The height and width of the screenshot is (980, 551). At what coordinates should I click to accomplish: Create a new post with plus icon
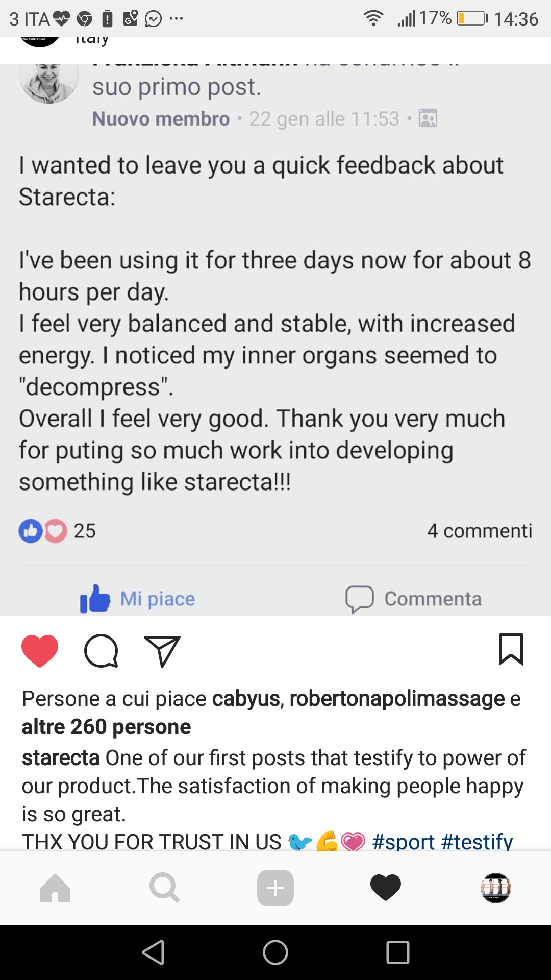click(275, 888)
